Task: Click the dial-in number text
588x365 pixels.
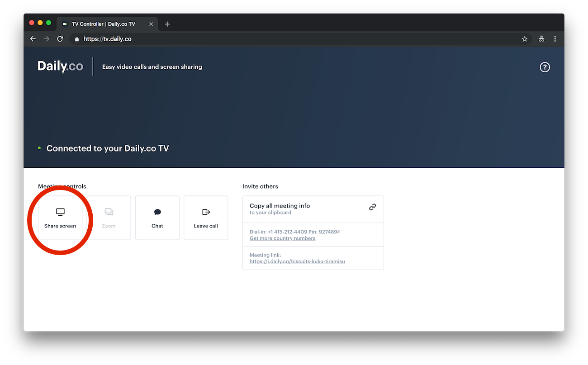Action: pos(294,232)
